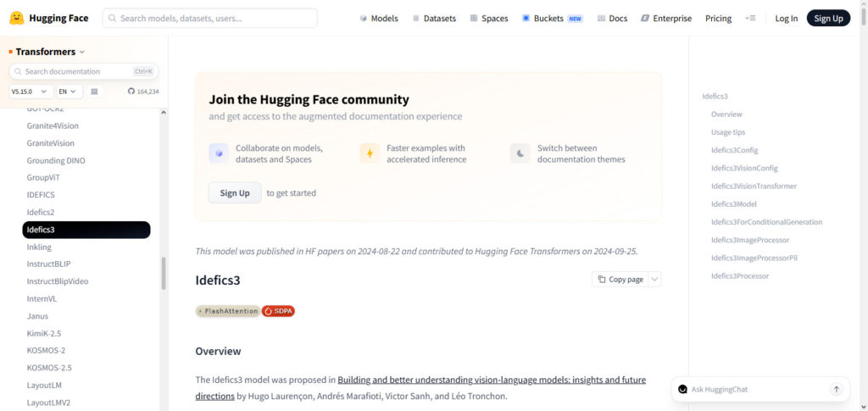Image resolution: width=868 pixels, height=411 pixels.
Task: Open the Spaces menu item
Action: click(489, 19)
